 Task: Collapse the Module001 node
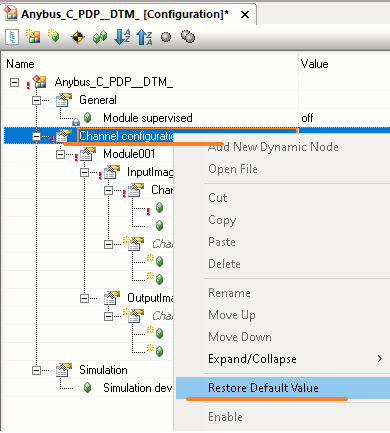coord(60,154)
